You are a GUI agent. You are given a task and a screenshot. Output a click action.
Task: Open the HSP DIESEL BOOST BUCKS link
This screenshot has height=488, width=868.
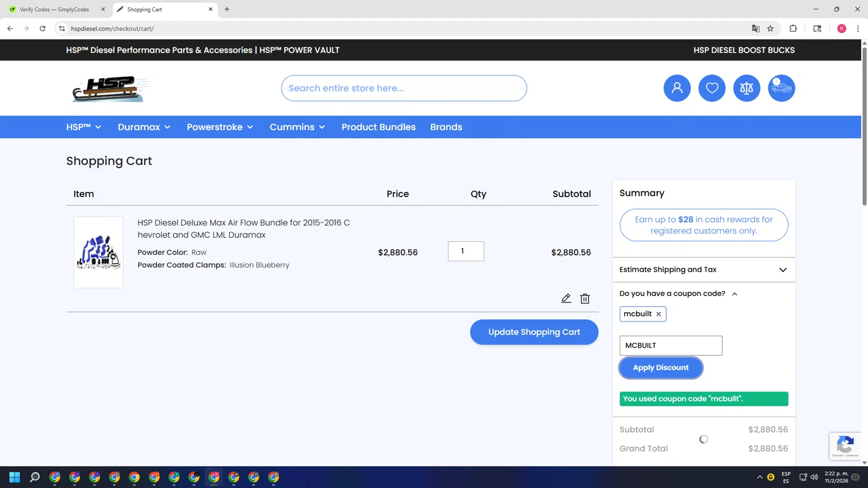click(744, 50)
